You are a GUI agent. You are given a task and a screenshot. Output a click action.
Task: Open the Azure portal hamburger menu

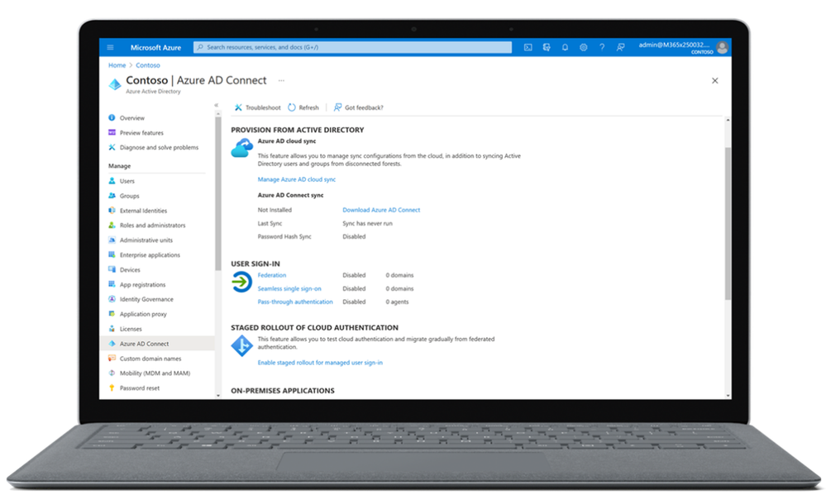(110, 47)
